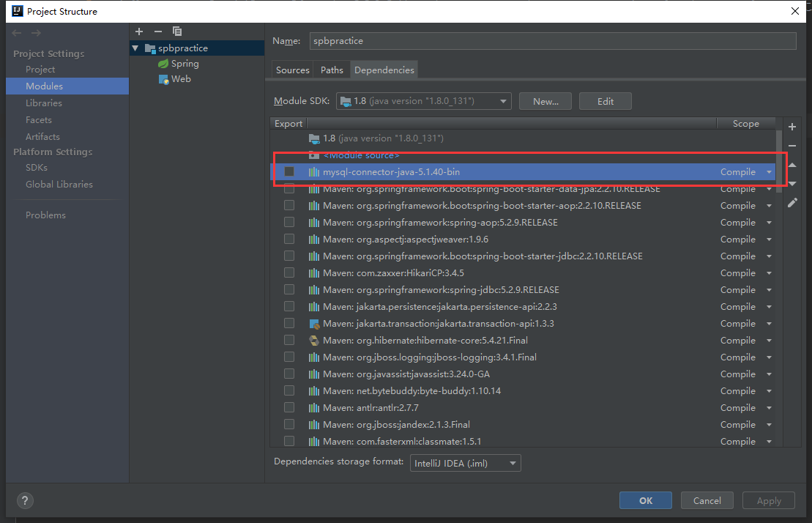Check export for HikariCP:3.4.5

click(x=289, y=273)
